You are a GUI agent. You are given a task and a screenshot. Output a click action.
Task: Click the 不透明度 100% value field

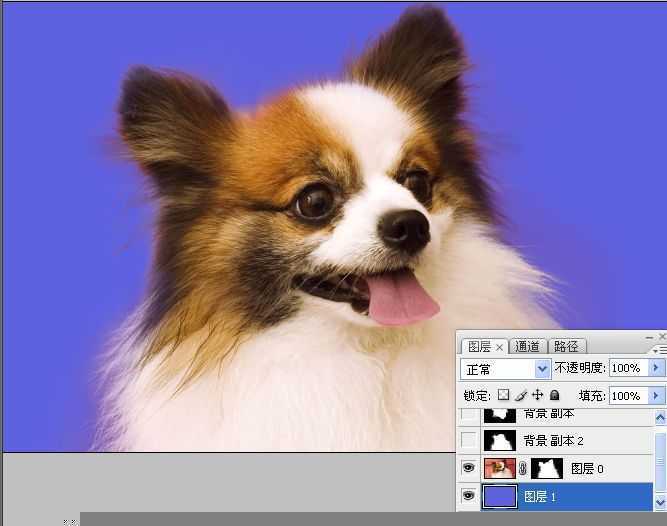[629, 367]
